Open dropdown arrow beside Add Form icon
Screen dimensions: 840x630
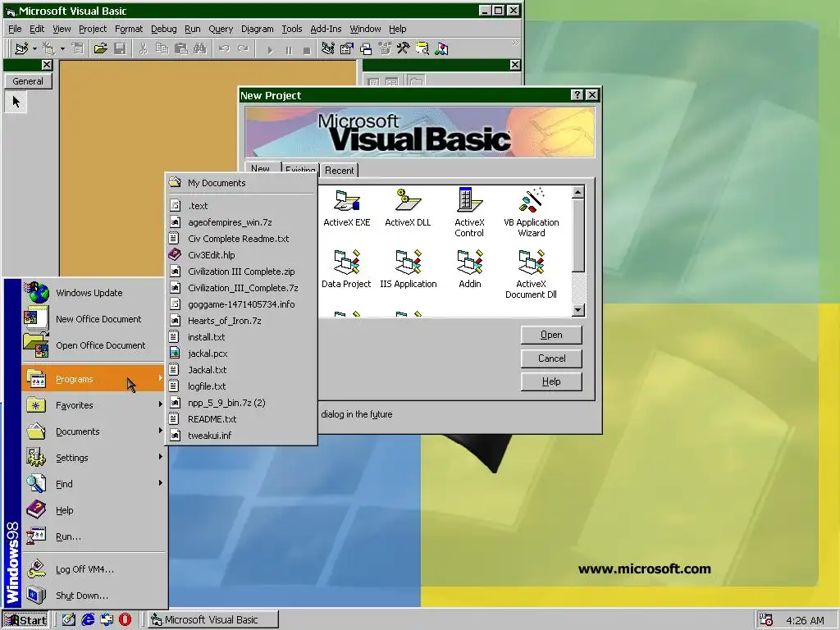click(62, 48)
